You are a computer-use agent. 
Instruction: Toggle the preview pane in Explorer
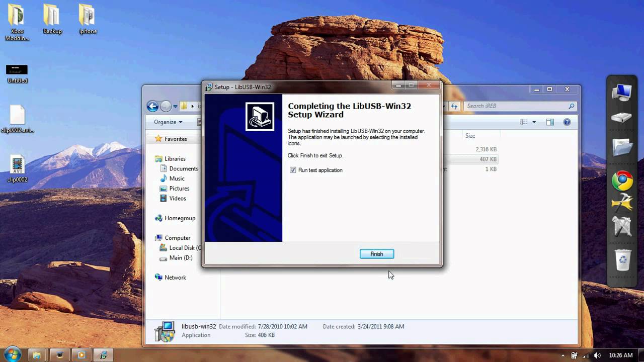click(x=550, y=122)
